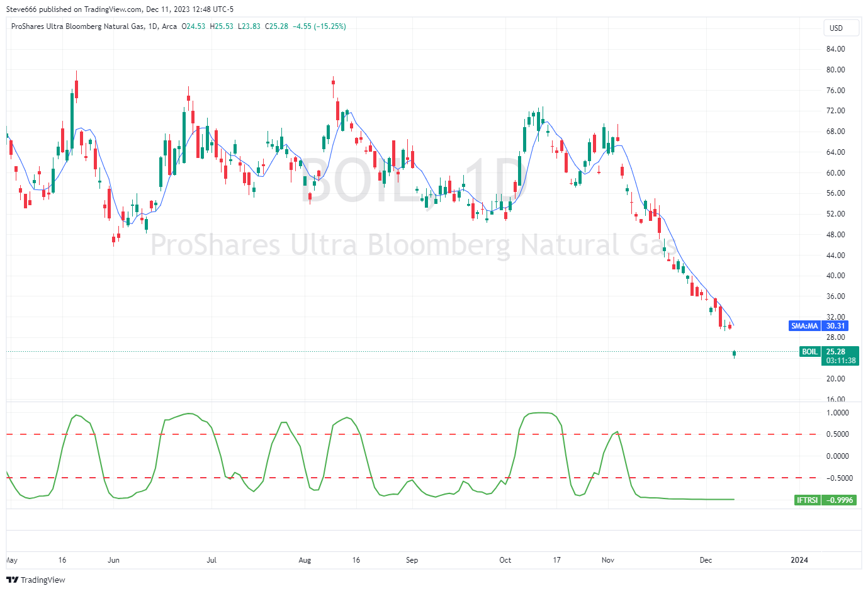Click the 20.00 price axis label
The image size is (868, 591).
835,379
